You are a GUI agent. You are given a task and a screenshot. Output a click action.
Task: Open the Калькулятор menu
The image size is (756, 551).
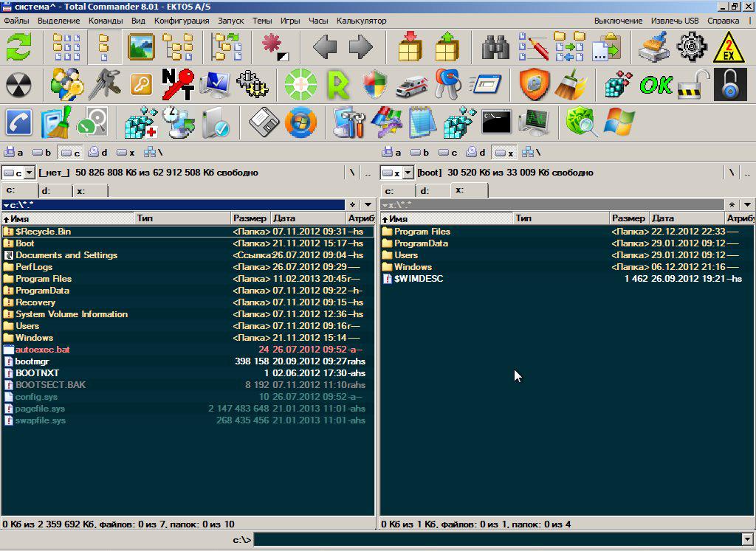(x=362, y=21)
